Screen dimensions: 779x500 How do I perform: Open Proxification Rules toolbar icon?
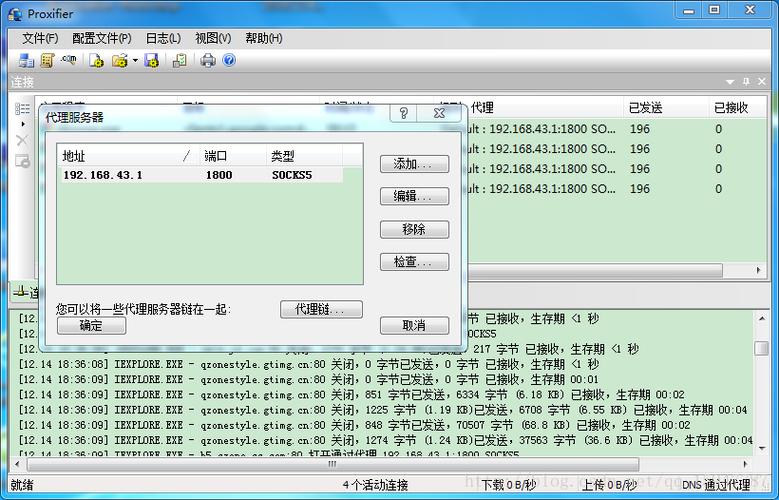tap(47, 61)
